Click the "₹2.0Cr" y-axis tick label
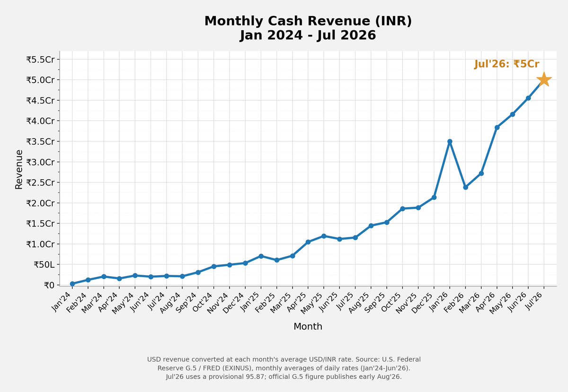This screenshot has width=568, height=392. [40, 203]
